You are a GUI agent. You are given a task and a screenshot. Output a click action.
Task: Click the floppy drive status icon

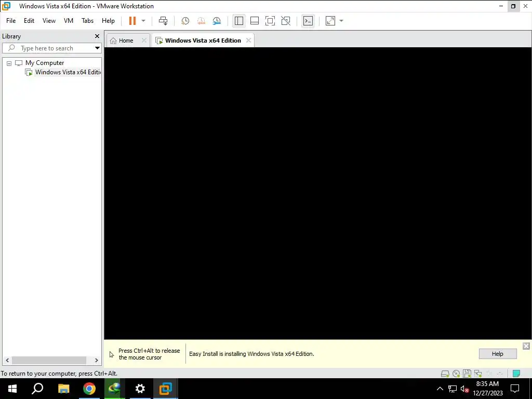coord(467,374)
